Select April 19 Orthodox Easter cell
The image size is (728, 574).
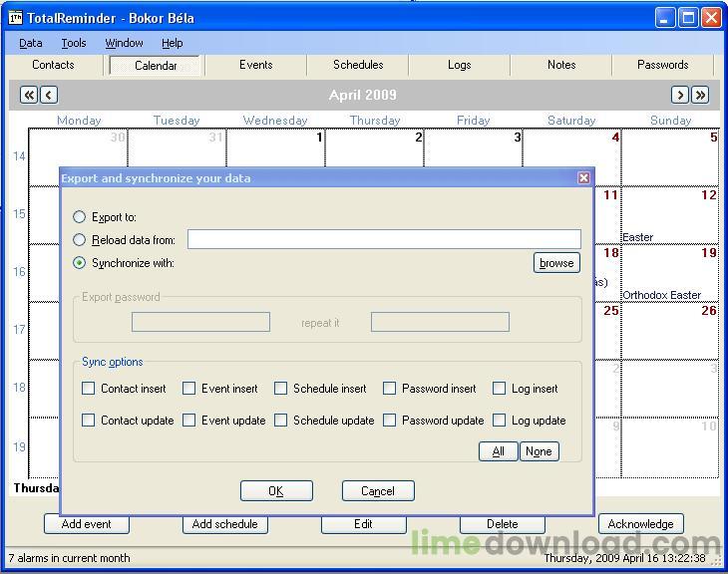pos(670,273)
